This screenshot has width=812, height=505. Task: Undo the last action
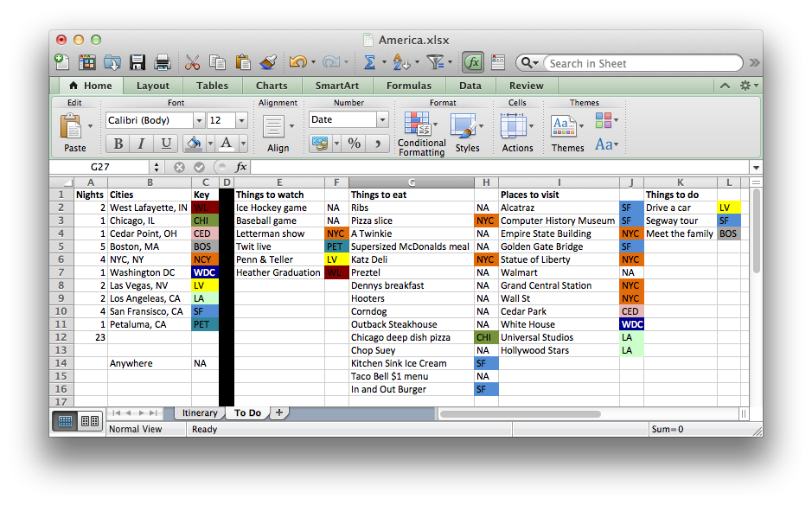[297, 62]
